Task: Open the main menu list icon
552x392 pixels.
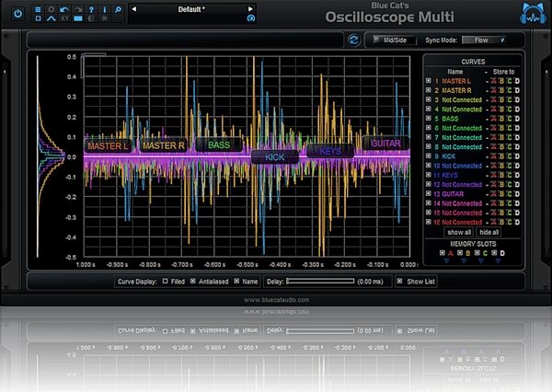Action: coord(38,9)
